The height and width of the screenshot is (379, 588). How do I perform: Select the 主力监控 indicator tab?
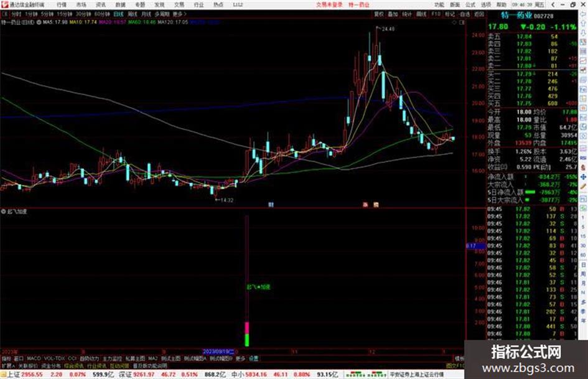112,358
